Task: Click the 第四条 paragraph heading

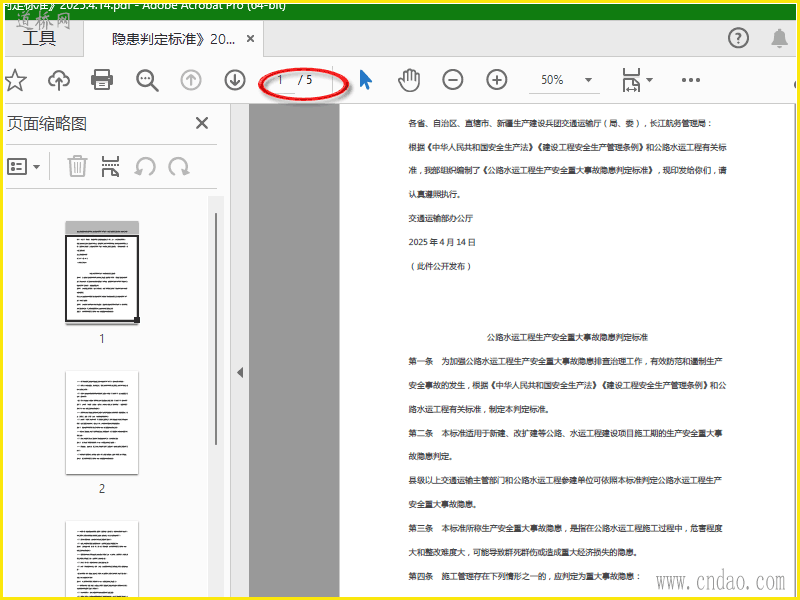Action: 420,576
